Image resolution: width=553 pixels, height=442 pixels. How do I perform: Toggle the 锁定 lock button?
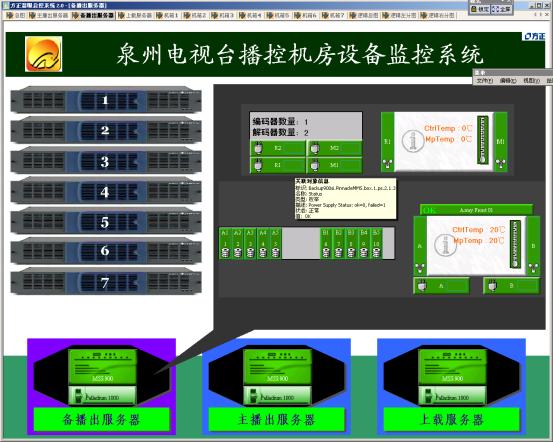480,9
